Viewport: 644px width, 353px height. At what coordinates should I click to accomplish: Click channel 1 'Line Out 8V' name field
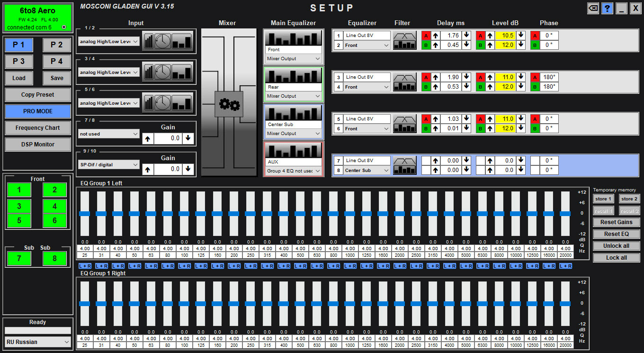367,36
